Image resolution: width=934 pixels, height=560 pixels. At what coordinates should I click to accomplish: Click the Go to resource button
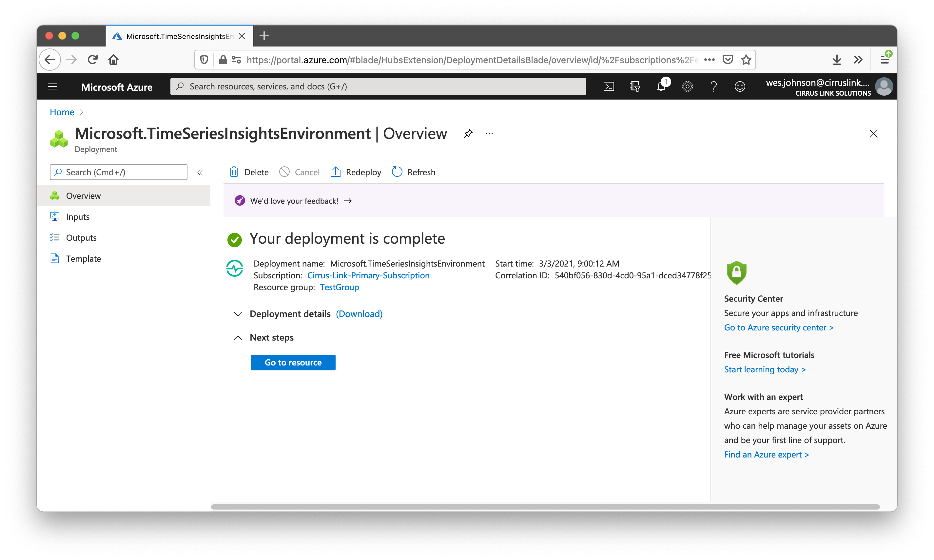pos(293,362)
